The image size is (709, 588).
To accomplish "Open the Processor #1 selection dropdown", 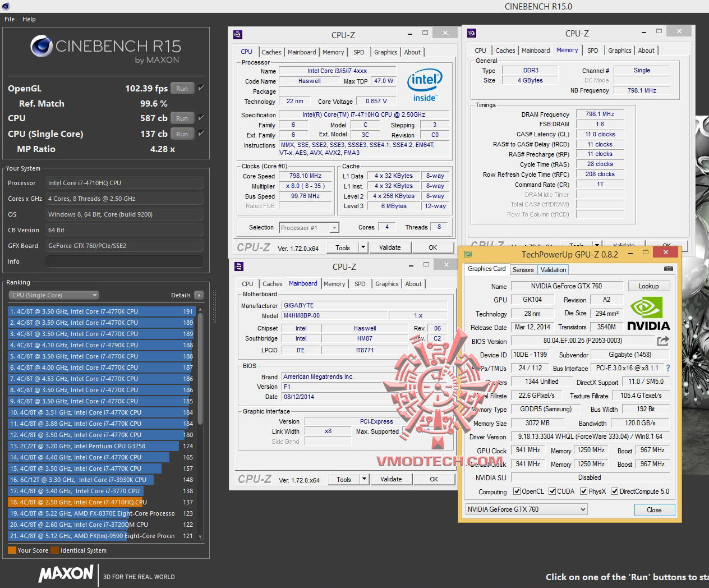I will click(309, 227).
